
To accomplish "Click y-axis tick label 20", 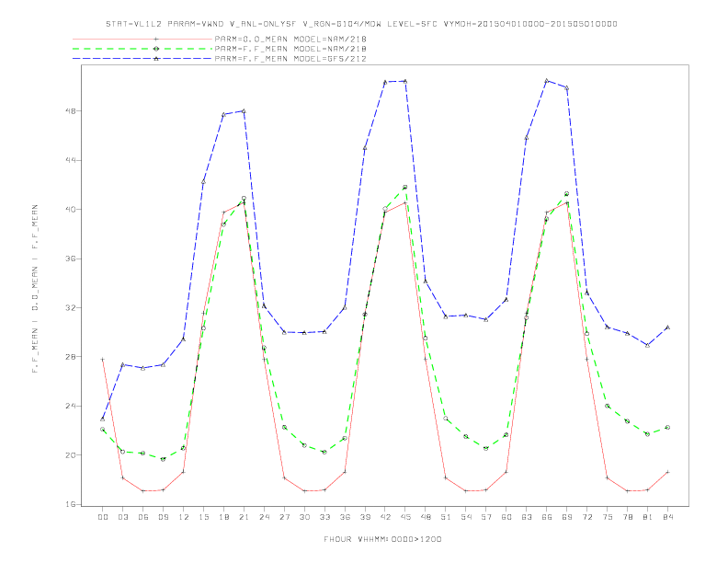I will [x=73, y=455].
